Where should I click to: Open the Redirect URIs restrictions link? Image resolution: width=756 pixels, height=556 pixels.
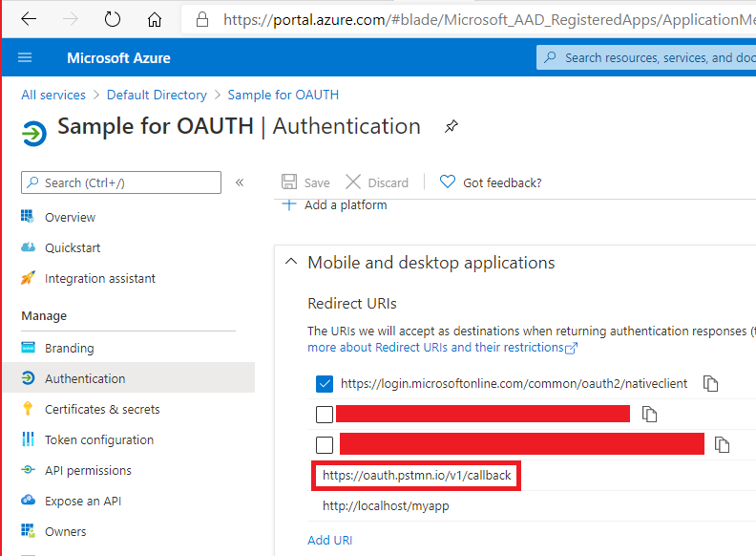[x=442, y=348]
